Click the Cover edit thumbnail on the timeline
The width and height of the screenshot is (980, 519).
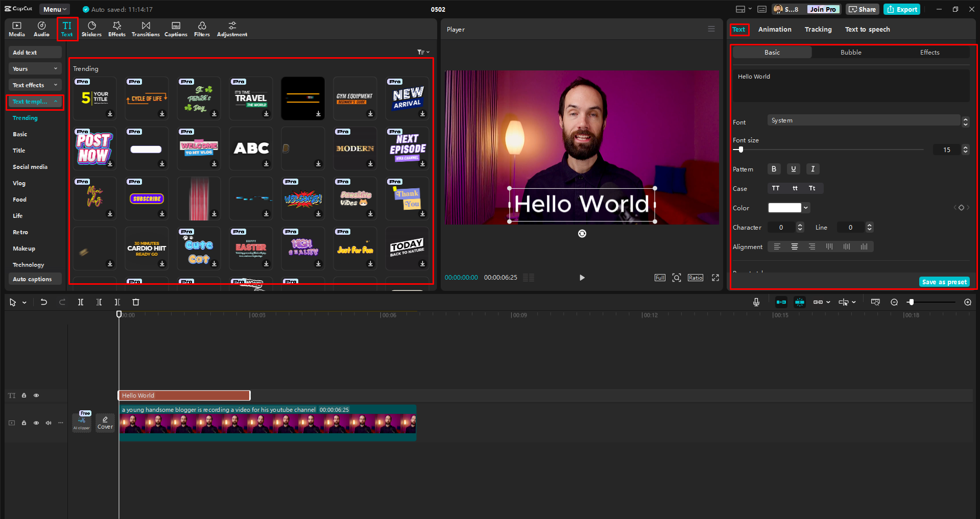(105, 423)
